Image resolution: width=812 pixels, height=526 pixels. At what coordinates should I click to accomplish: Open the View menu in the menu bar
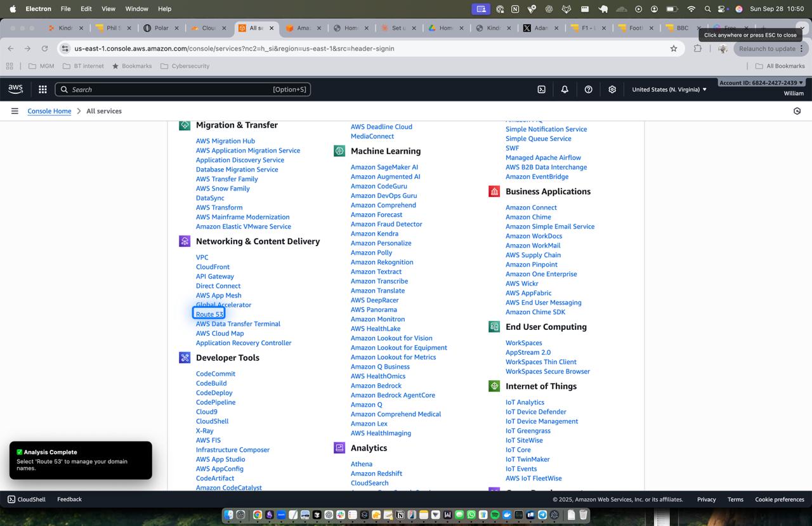pyautogui.click(x=108, y=9)
